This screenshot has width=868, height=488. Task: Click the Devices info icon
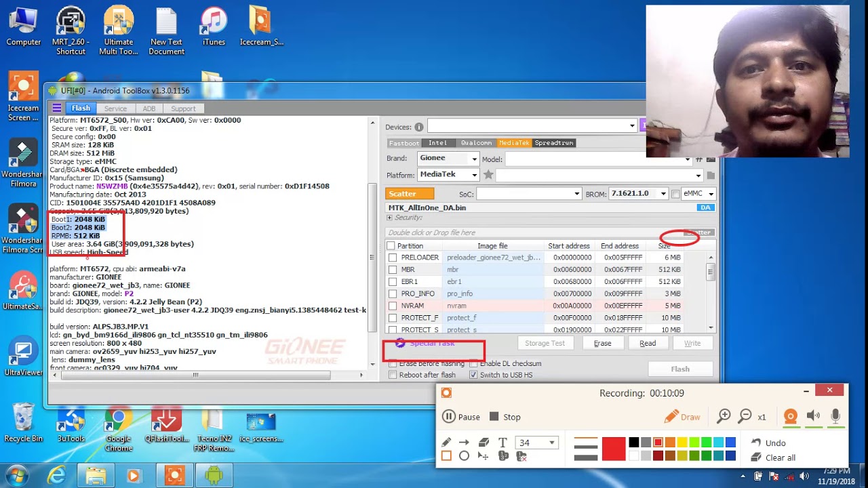point(419,127)
